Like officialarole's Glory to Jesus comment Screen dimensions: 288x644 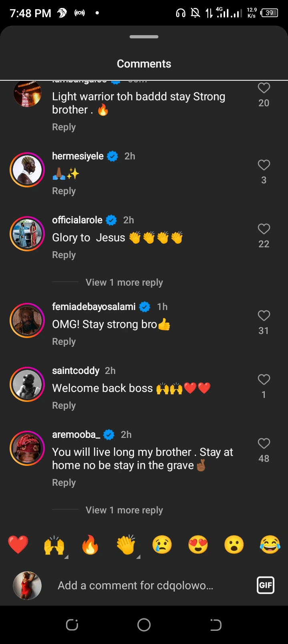coord(264,229)
